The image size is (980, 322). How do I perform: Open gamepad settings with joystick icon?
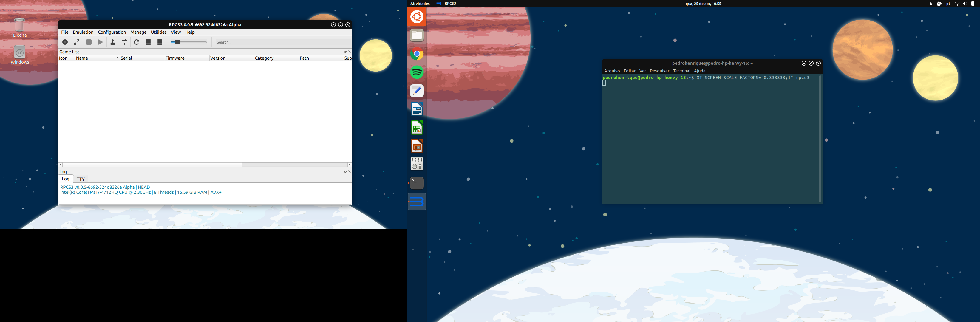(x=113, y=42)
